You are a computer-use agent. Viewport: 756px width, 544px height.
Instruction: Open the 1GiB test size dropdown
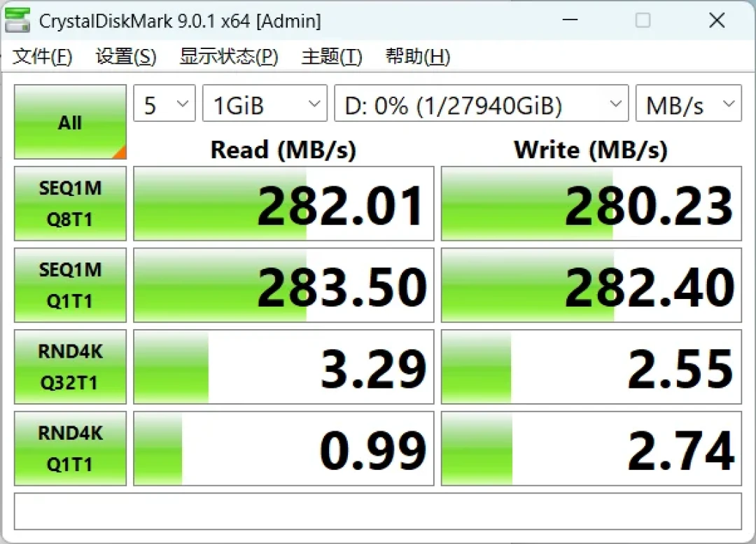tap(265, 103)
